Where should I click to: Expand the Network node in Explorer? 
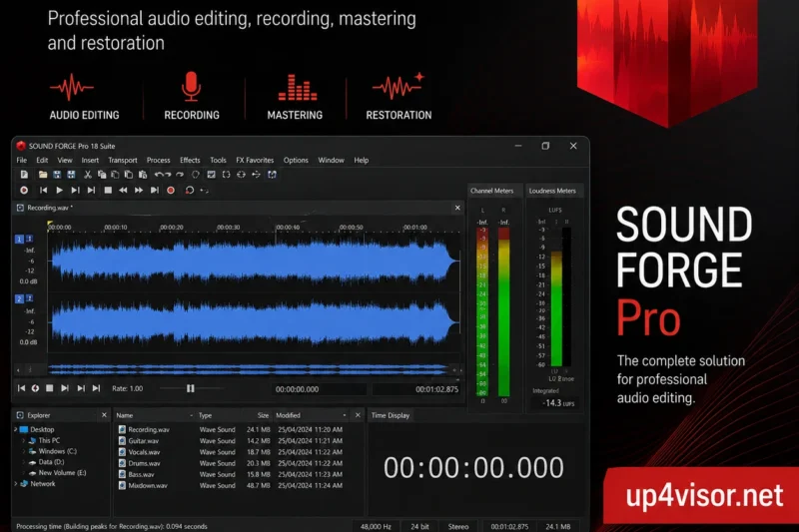[x=15, y=484]
